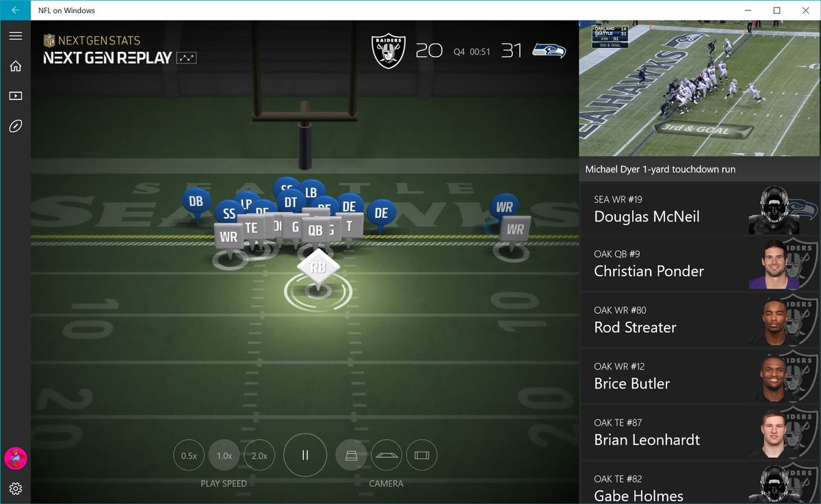Click the live game video thumbnail

(699, 88)
